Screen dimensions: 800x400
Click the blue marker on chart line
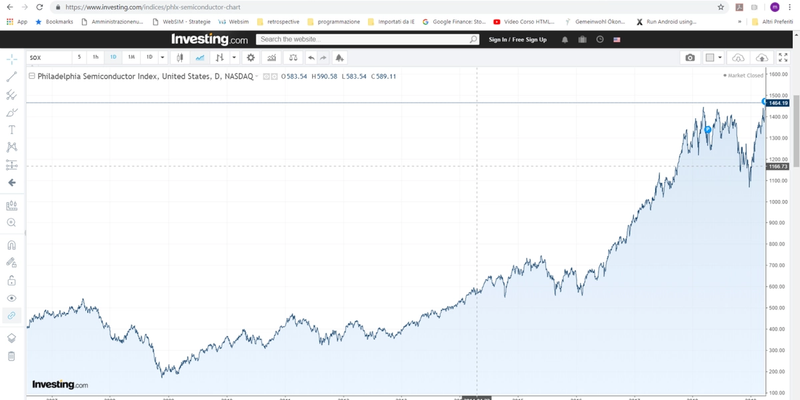tap(708, 130)
